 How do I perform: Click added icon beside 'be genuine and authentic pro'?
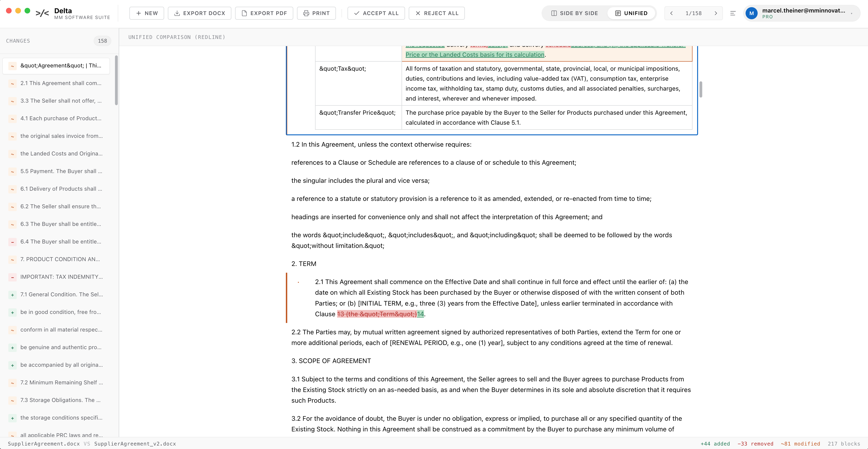pos(13,348)
